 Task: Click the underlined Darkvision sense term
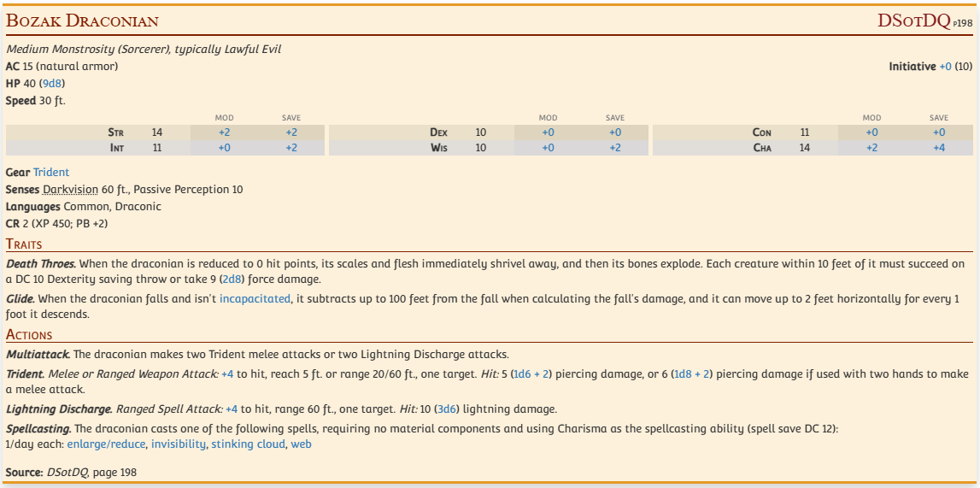pos(70,190)
